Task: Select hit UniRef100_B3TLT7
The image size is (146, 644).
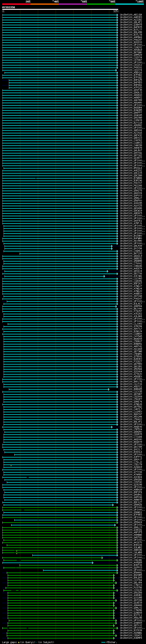Action: pyautogui.click(x=131, y=30)
